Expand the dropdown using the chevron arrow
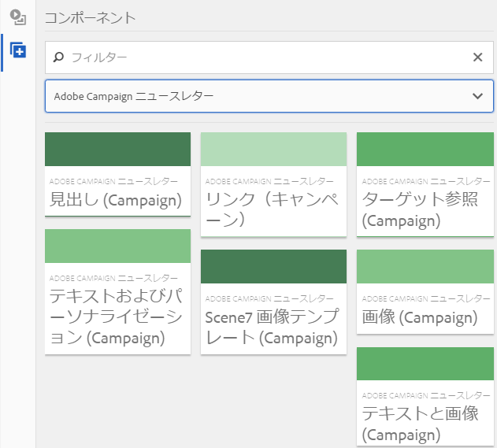 pos(477,96)
